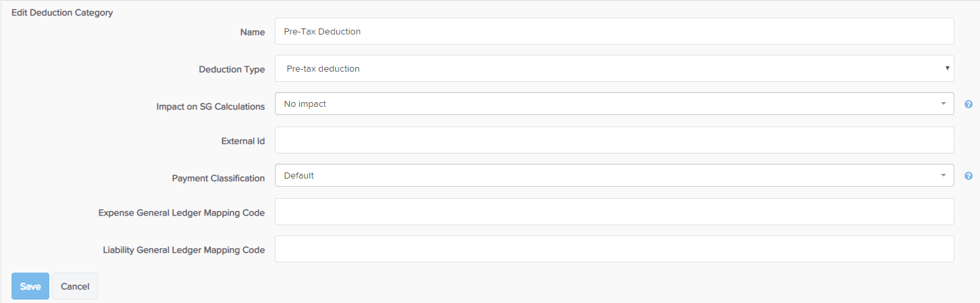Focus the Expense General Ledger Mapping Code field

(x=614, y=212)
